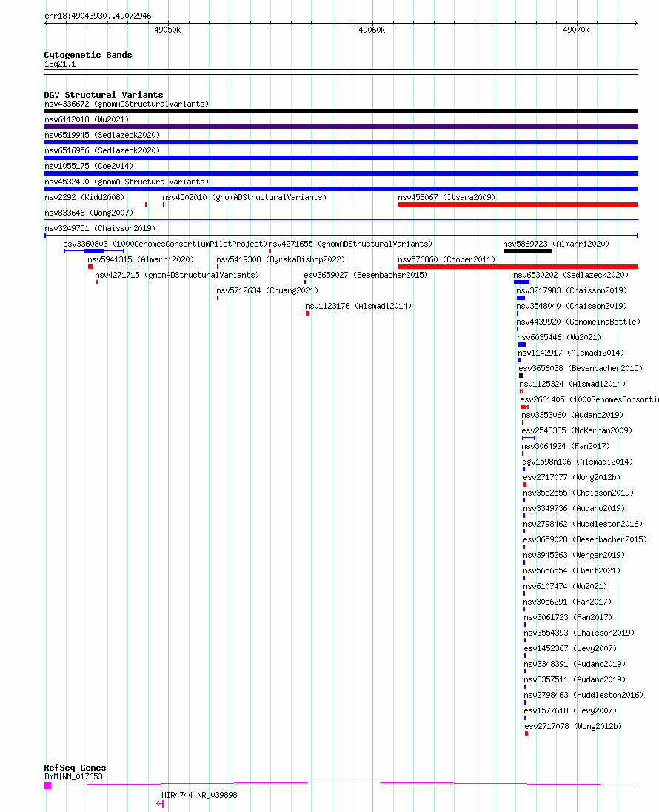Open variant nsv6519945 (Sedlazeck2020)
The height and width of the screenshot is (812, 659).
click(x=102, y=135)
